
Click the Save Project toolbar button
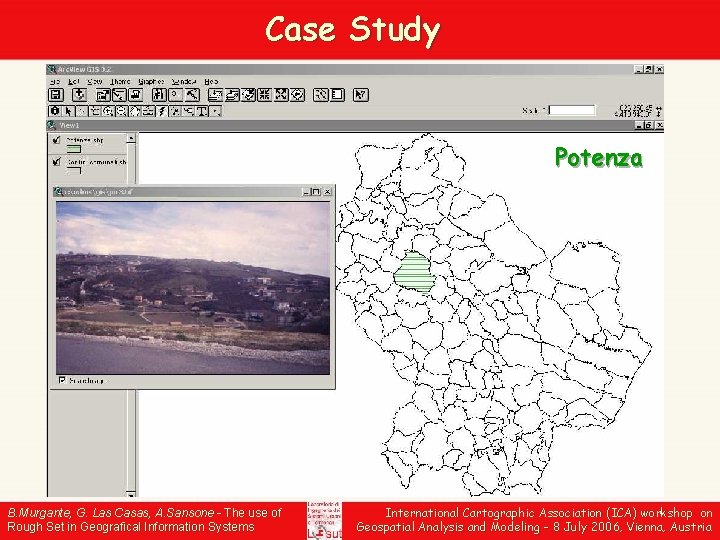pyautogui.click(x=56, y=95)
